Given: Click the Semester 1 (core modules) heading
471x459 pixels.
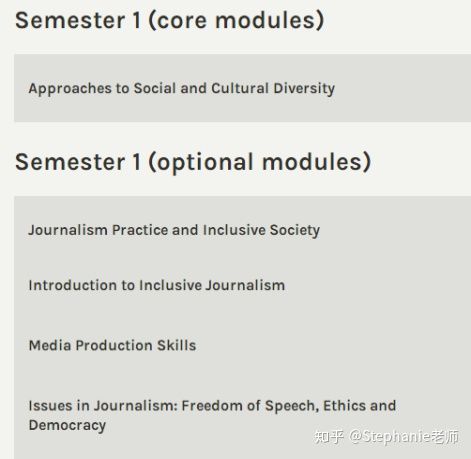Looking at the screenshot, I should coord(170,21).
